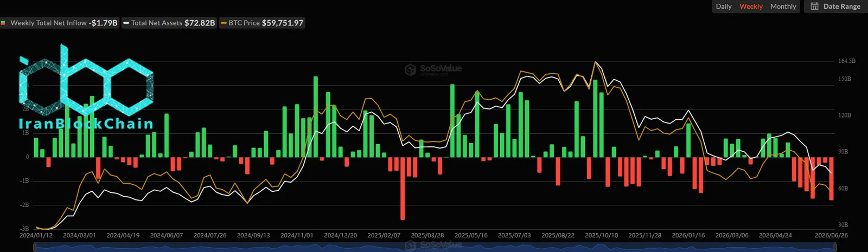Click the white Total Net Assets legend marker
Viewport: 868px width, 252px height.
(126, 23)
